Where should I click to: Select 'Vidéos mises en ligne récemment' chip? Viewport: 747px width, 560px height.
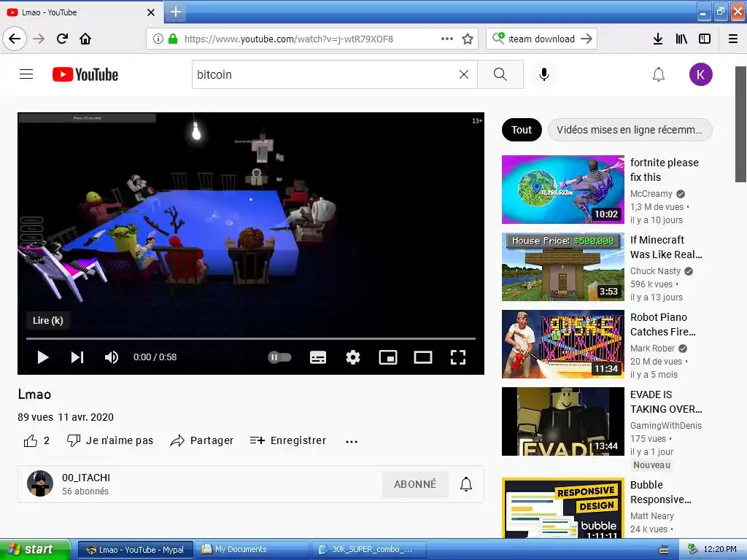[x=630, y=130]
